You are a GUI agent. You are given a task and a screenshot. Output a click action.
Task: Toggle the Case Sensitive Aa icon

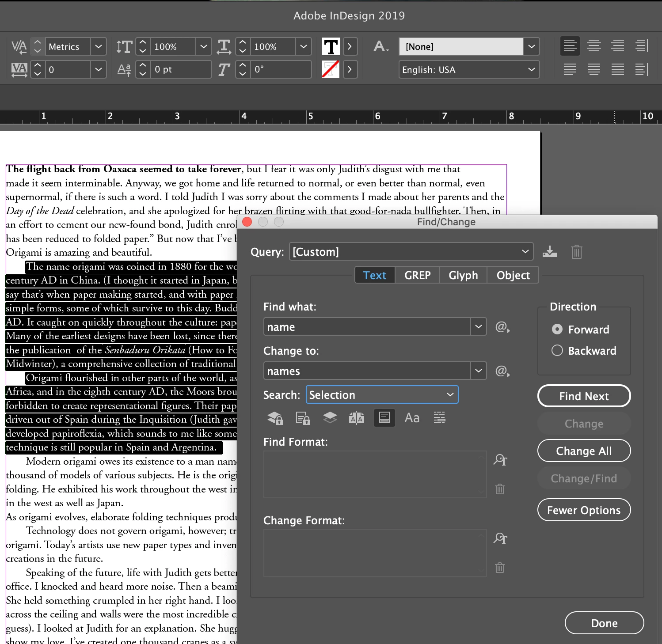[x=412, y=418]
